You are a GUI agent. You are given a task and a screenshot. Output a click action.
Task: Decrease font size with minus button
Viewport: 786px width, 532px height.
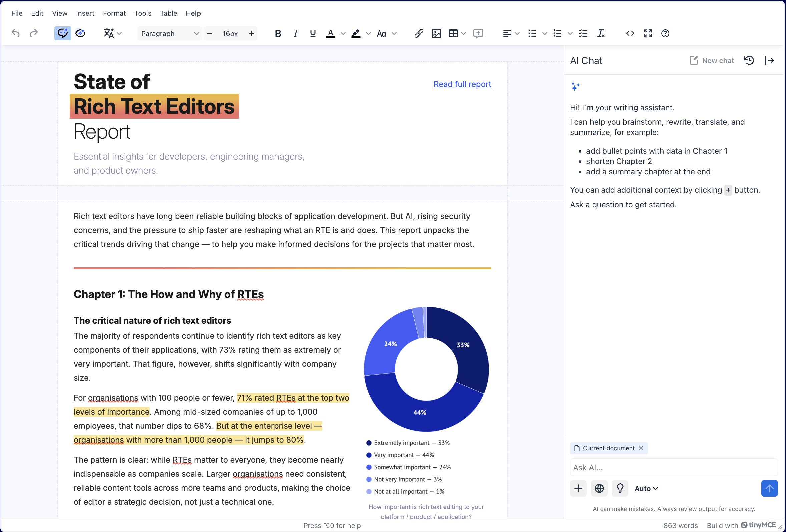pyautogui.click(x=209, y=33)
